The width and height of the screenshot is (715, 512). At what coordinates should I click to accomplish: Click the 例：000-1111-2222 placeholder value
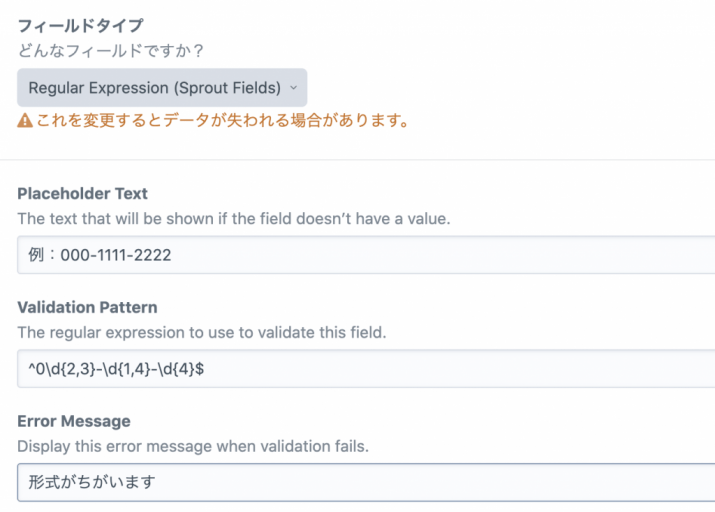[x=100, y=255]
